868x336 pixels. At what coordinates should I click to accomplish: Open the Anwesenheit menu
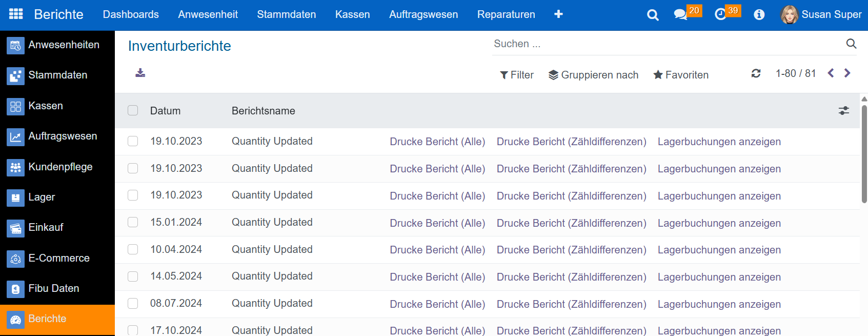pos(208,14)
